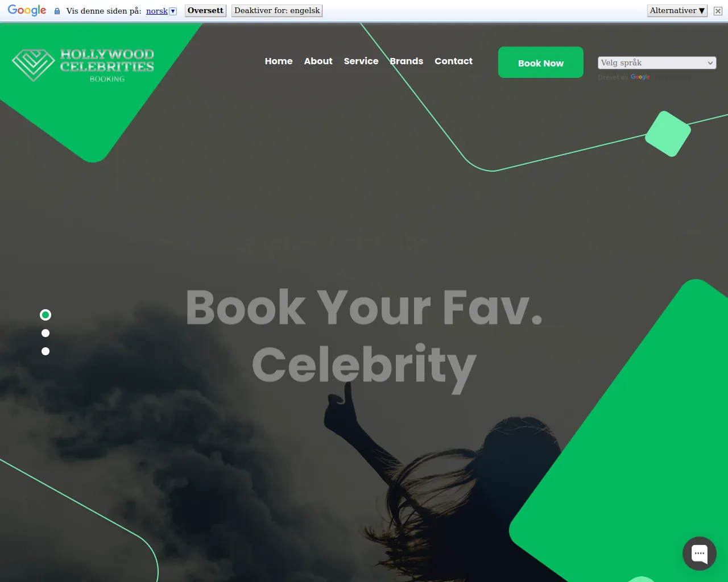
Task: Click the Hollywood Celebrities Booking logo
Action: [x=83, y=65]
